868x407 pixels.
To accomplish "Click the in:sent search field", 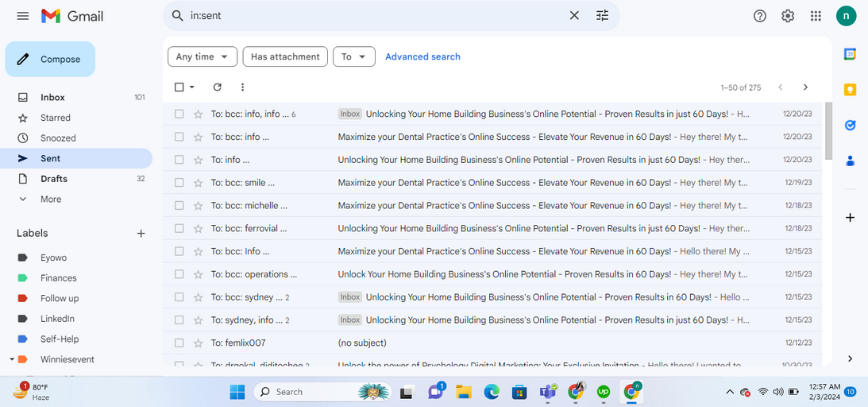I will (x=373, y=16).
